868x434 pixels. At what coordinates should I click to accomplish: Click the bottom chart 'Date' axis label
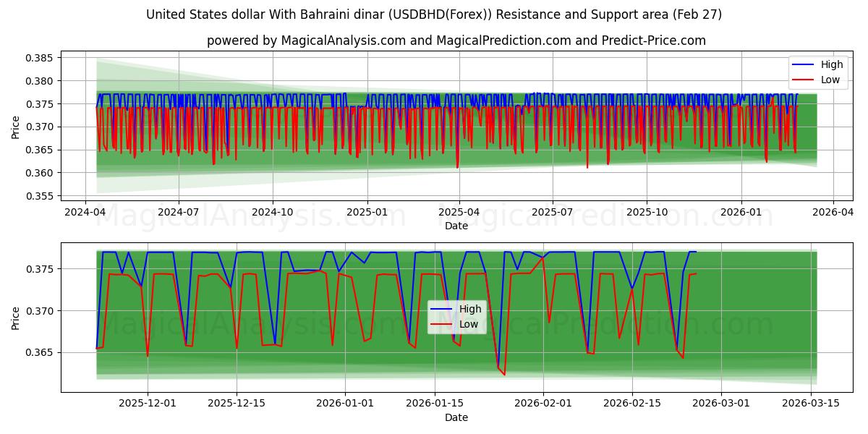[456, 417]
